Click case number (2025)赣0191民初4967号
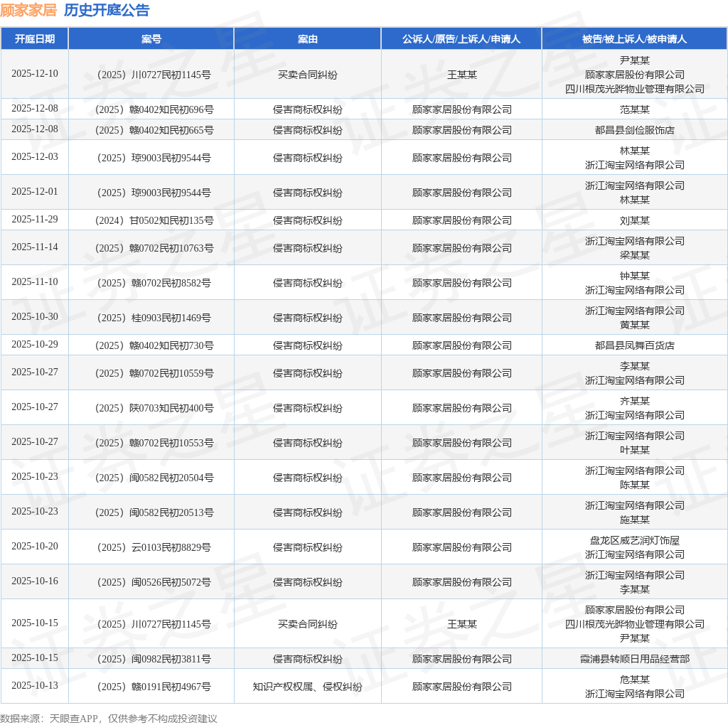Viewport: 728px width, 725px height. [154, 687]
